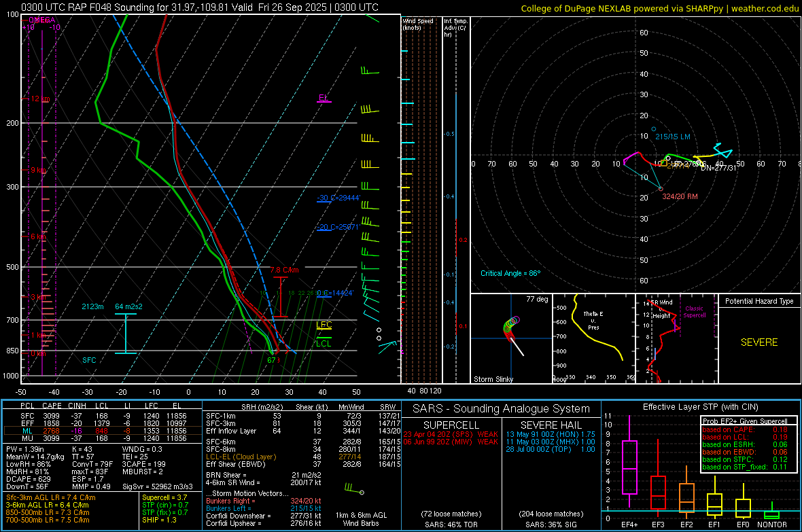Click the '-30 C=29444' temperature level label
The height and width of the screenshot is (532, 802).
tap(338, 198)
